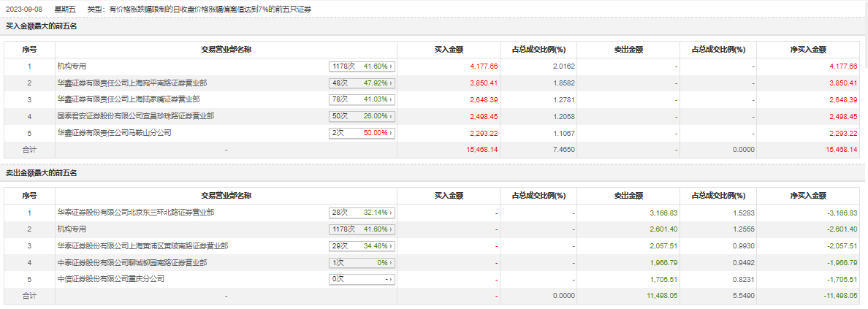Expand the 0次 stats box
This screenshot has height=309, width=868.
(x=362, y=279)
